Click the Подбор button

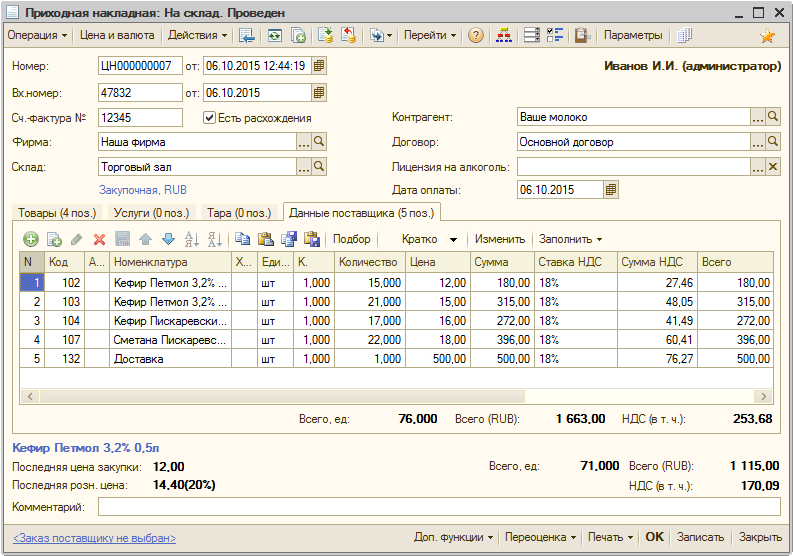351,239
